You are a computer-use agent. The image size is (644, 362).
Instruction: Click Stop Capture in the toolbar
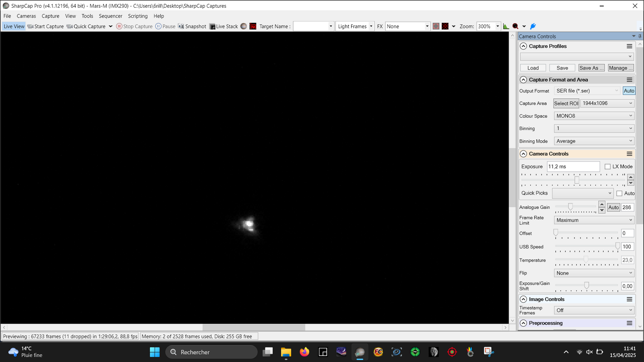click(134, 26)
